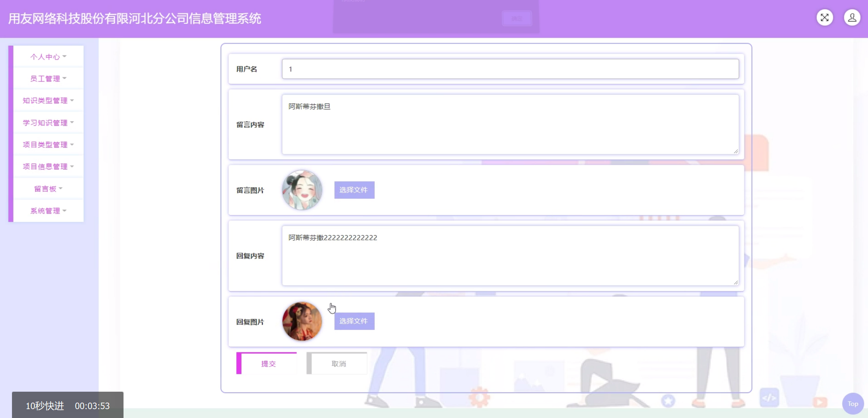The width and height of the screenshot is (868, 418).
Task: Focus the 用户名 input field
Action: (510, 69)
